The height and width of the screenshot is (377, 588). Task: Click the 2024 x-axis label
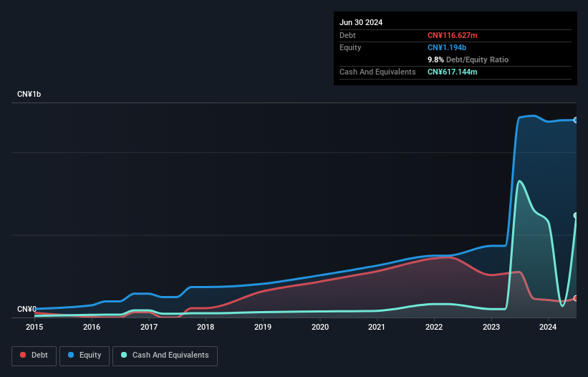click(548, 327)
